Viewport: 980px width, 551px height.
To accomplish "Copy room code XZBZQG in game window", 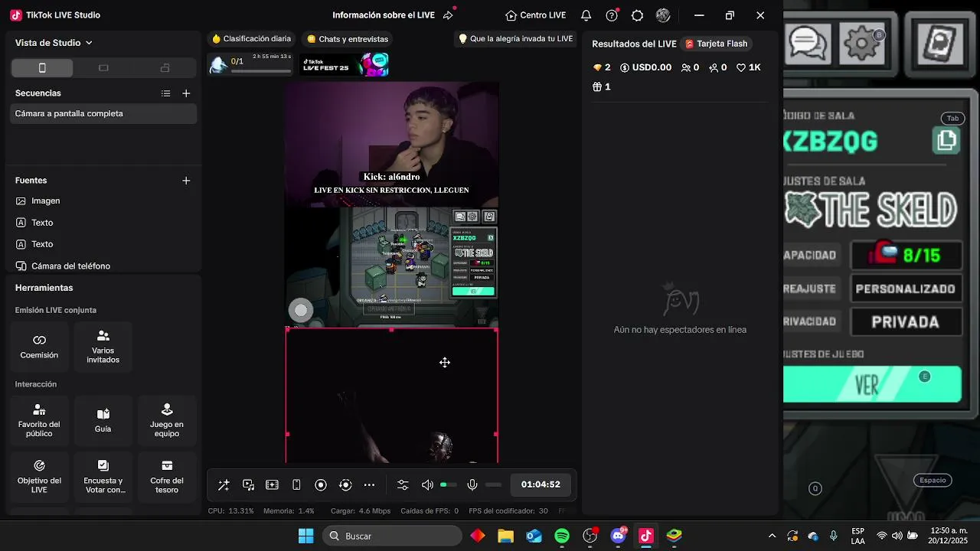I will coord(947,140).
